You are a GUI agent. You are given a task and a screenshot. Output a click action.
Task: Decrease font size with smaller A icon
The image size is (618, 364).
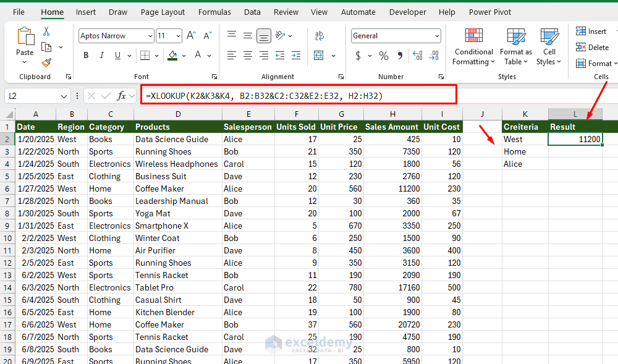point(207,35)
